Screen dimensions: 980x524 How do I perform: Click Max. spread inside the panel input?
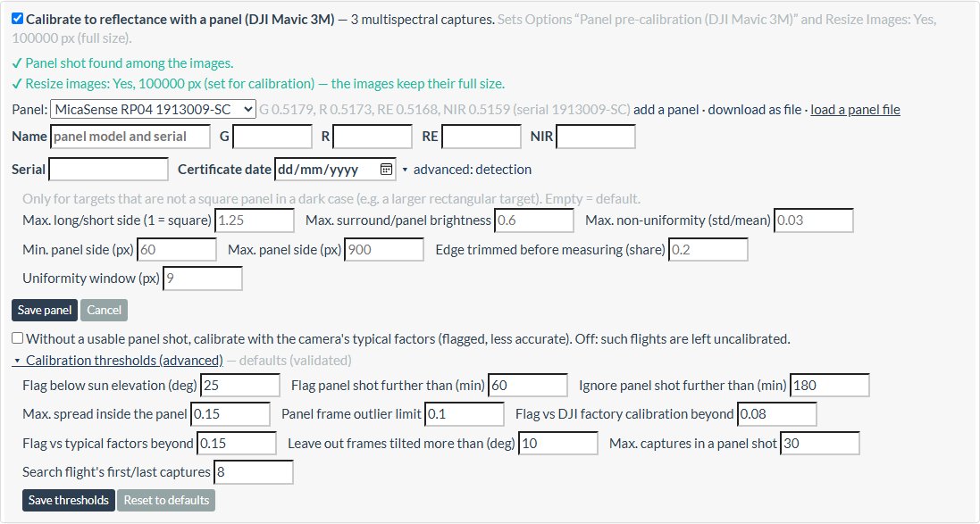click(x=230, y=414)
